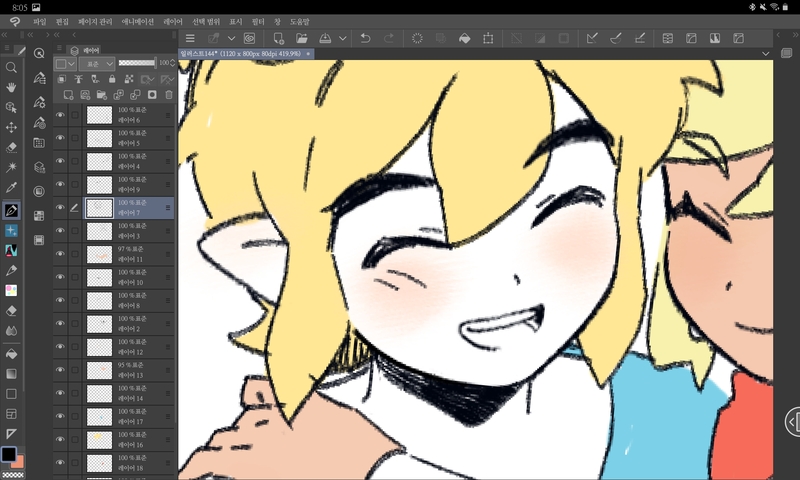800x480 pixels.
Task: Hide layer 5 with eye icon
Action: point(60,138)
